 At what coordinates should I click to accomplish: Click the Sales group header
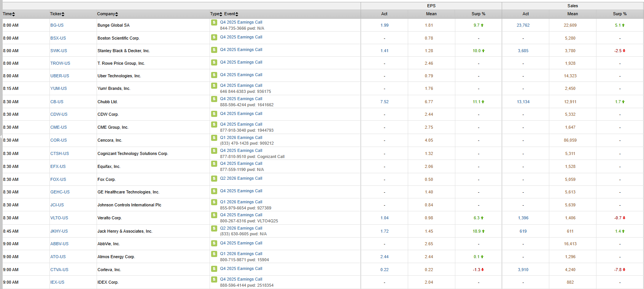point(572,6)
